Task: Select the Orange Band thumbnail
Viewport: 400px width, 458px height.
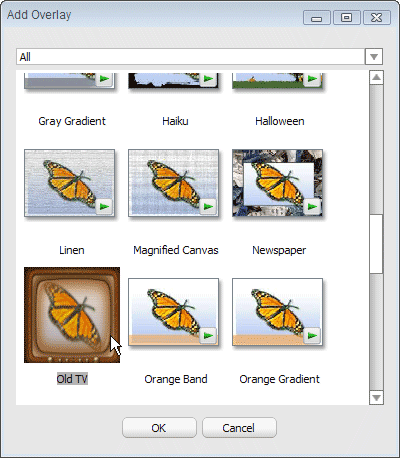Action: 174,312
